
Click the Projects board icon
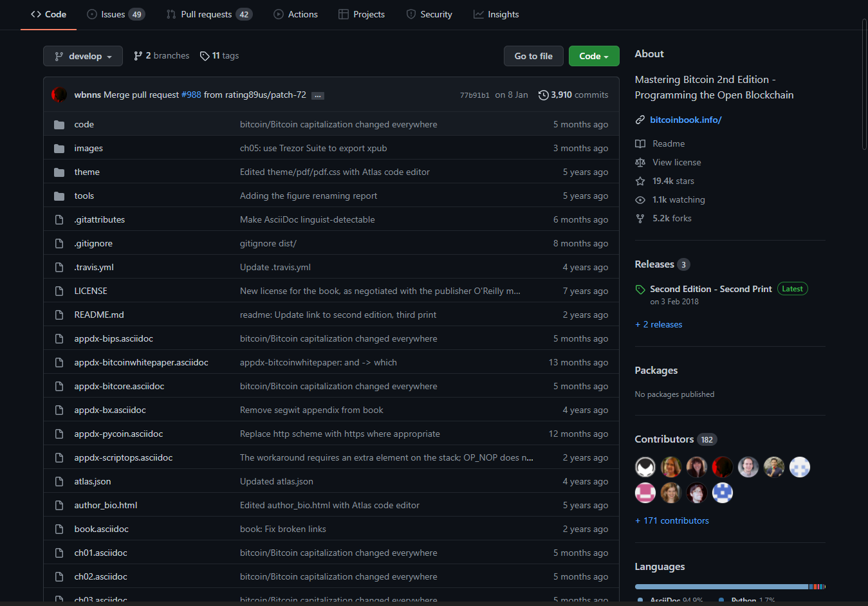point(344,14)
